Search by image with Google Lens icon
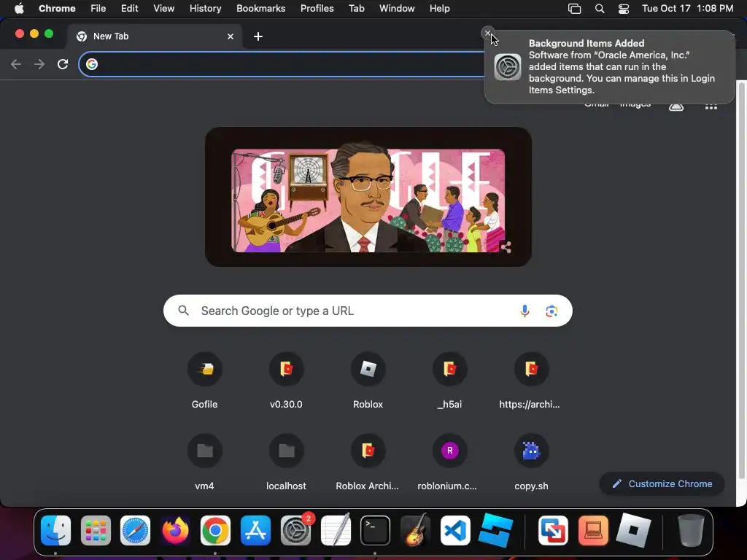 pyautogui.click(x=551, y=311)
